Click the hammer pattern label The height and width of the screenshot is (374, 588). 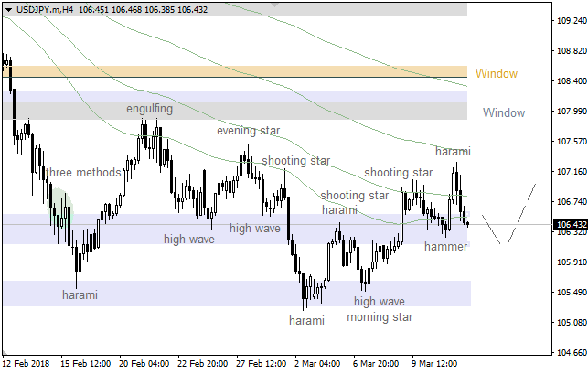click(x=445, y=247)
